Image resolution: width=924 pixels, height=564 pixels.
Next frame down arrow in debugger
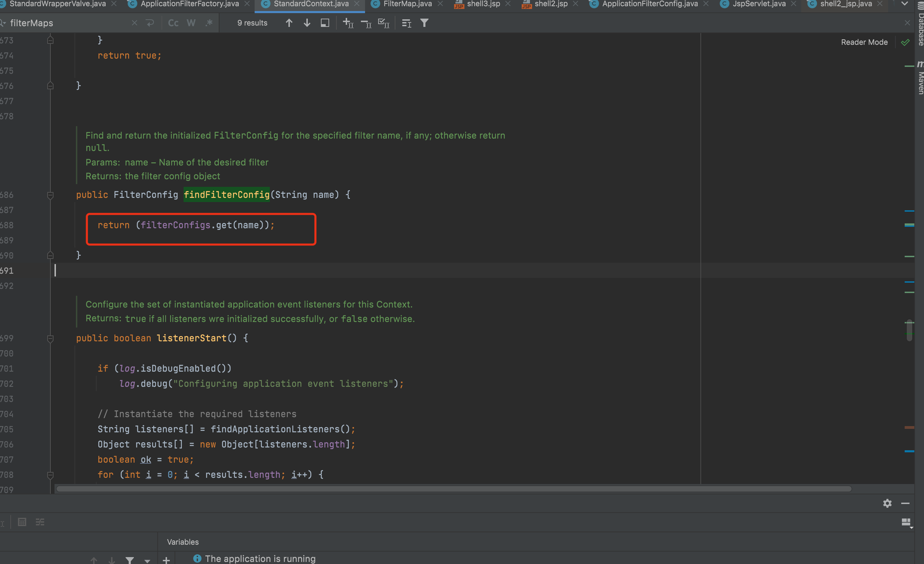[x=112, y=560]
